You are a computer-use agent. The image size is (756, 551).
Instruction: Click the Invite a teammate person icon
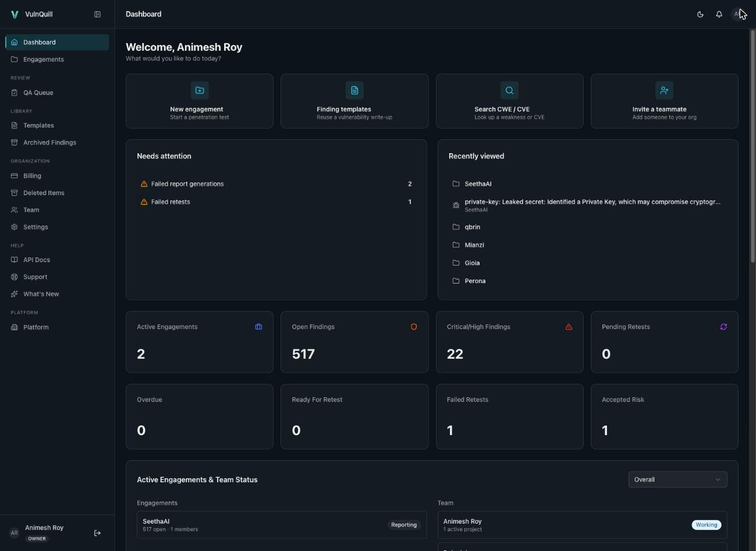(x=664, y=90)
